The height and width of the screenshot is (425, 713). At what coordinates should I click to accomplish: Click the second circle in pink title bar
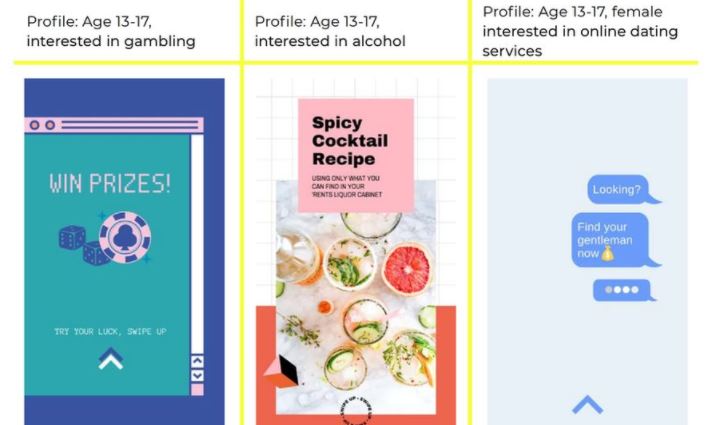click(50, 125)
